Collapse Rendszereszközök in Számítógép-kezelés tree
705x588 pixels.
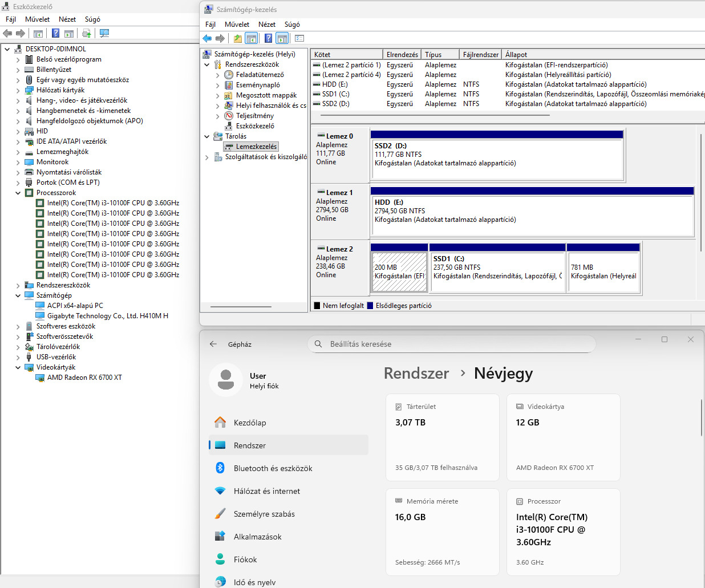[x=207, y=64]
